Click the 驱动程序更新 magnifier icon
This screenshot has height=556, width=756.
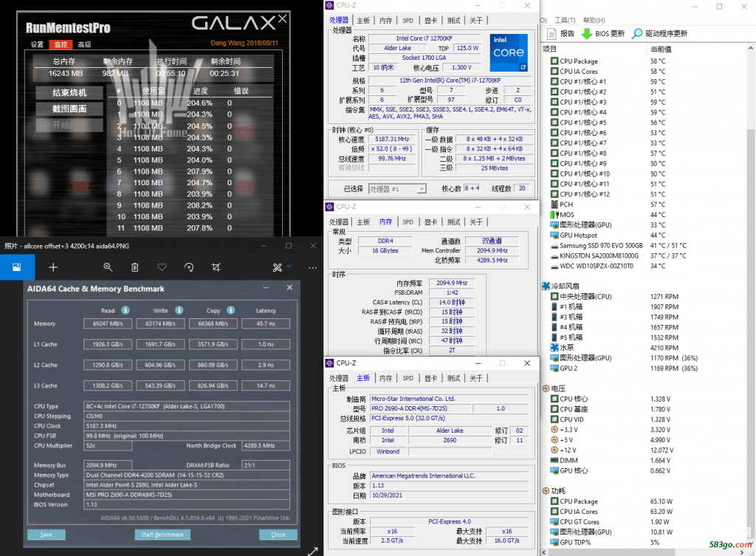[x=637, y=34]
